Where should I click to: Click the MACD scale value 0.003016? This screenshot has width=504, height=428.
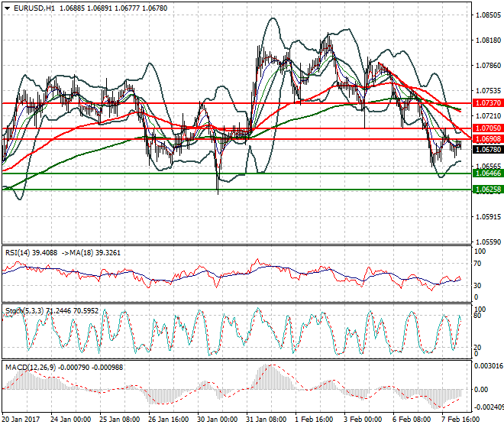[489, 366]
